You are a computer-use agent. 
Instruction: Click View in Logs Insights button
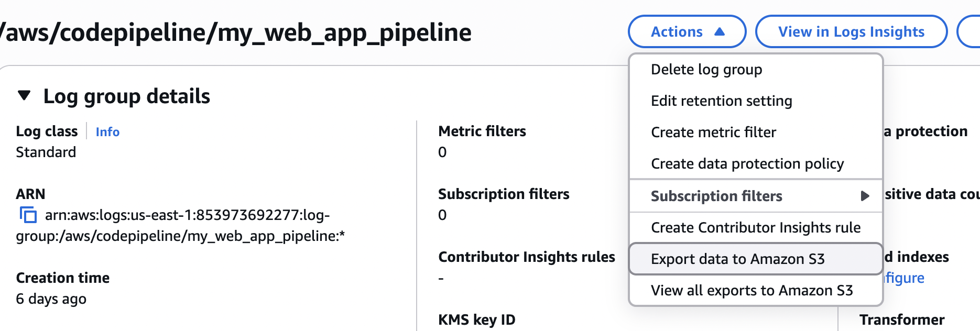point(851,32)
